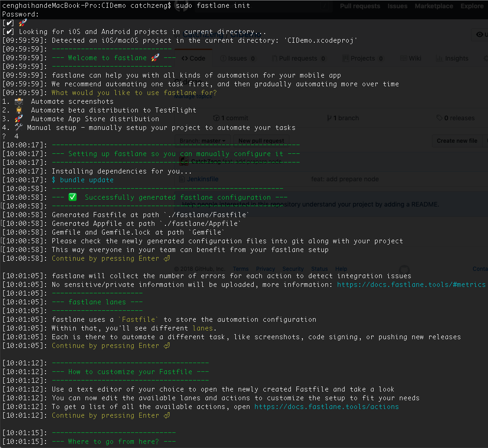This screenshot has width=488, height=448.
Task: Open the Insights tab
Action: tap(452, 58)
